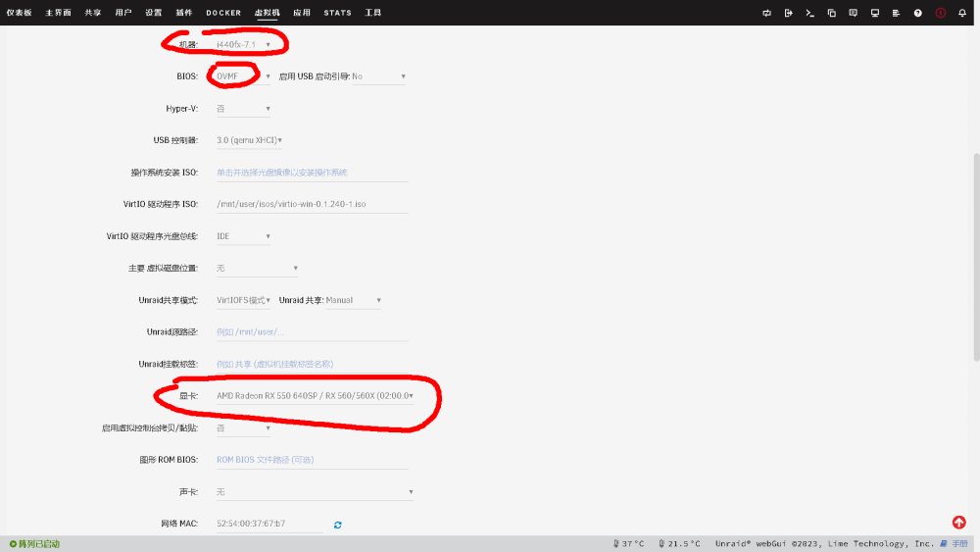Image resolution: width=980 pixels, height=552 pixels.
Task: Open the 工具 tools menu
Action: pyautogui.click(x=373, y=13)
